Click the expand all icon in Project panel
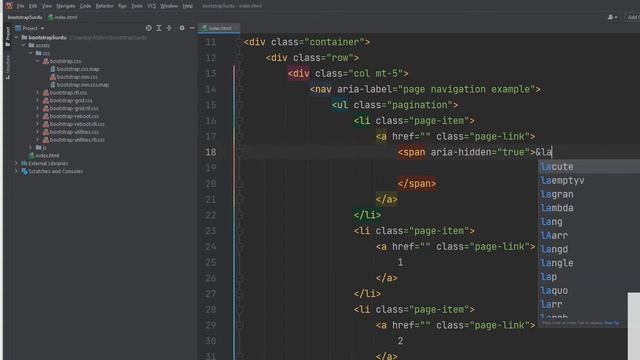The width and height of the screenshot is (640, 360). (x=159, y=28)
